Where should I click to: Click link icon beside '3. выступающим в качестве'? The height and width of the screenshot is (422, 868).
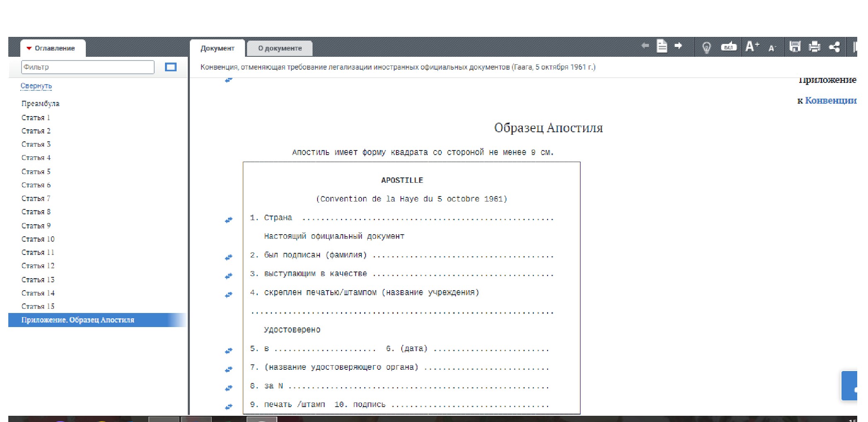click(x=228, y=276)
